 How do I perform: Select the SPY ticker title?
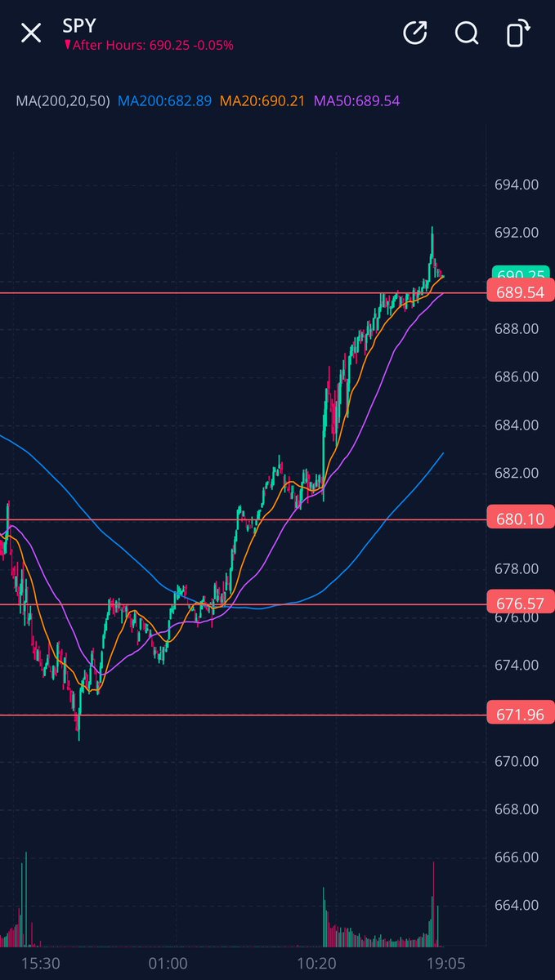79,25
